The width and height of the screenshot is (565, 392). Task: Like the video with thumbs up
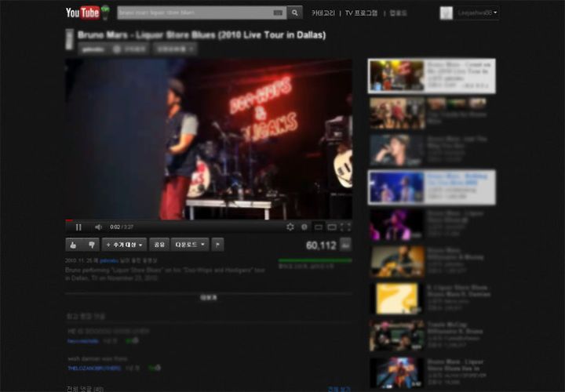pyautogui.click(x=74, y=245)
